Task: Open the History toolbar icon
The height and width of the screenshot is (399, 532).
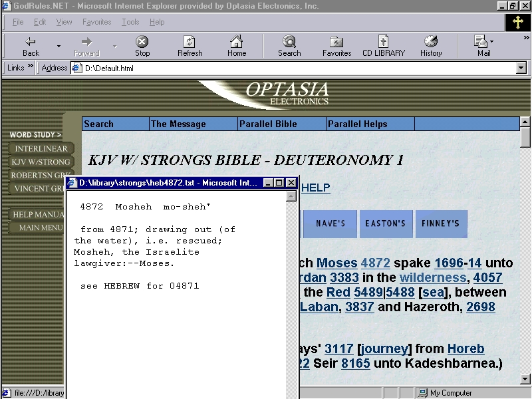Action: click(430, 45)
